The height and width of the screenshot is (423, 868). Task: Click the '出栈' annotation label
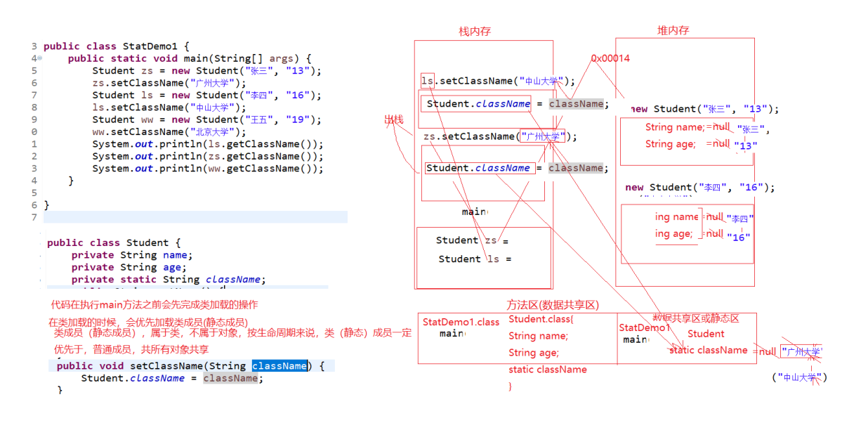coord(394,120)
